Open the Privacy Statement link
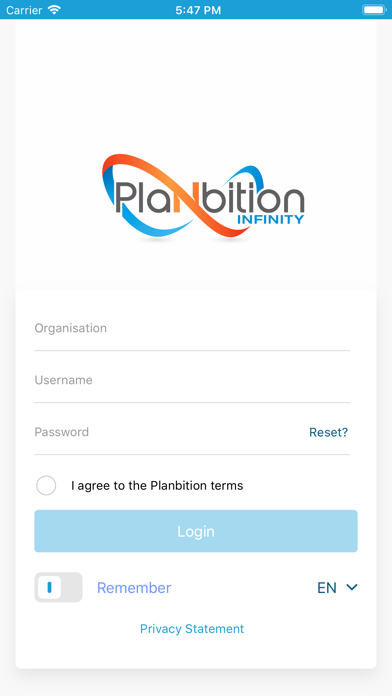Viewport: 392px width, 696px height. pyautogui.click(x=192, y=629)
